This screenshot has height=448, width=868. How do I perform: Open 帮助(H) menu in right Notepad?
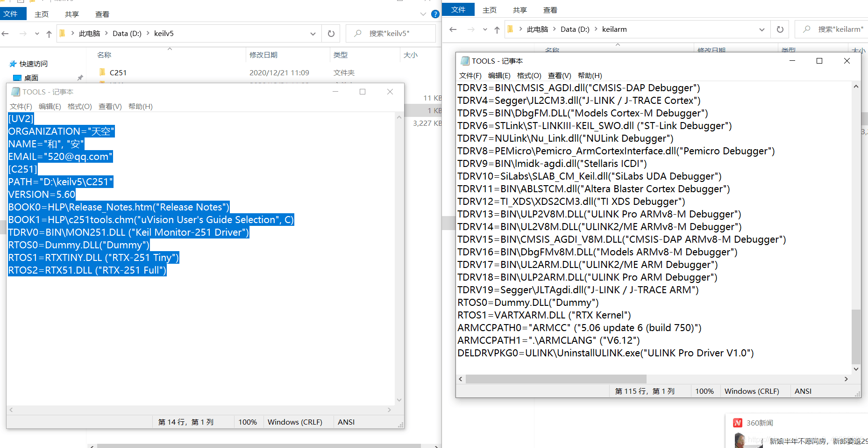(590, 76)
